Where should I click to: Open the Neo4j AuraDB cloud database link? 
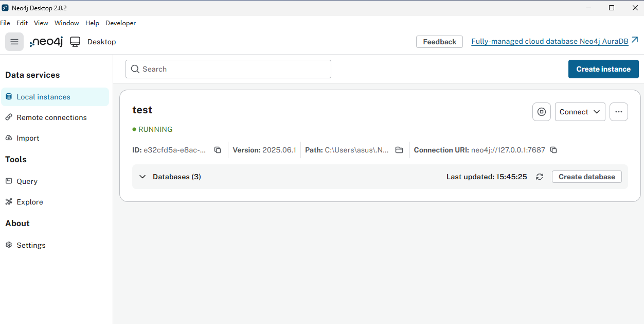(x=550, y=42)
